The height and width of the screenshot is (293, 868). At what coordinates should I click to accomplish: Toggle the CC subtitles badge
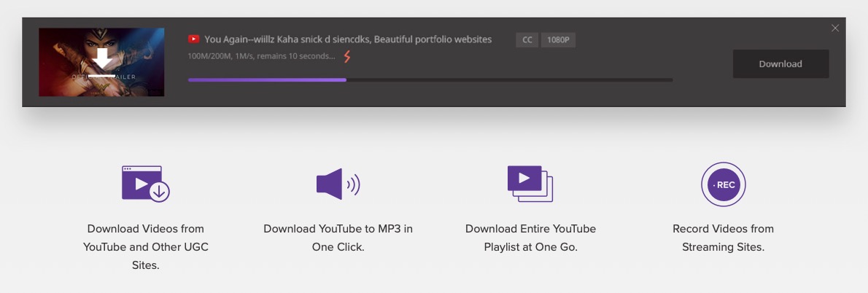[527, 40]
